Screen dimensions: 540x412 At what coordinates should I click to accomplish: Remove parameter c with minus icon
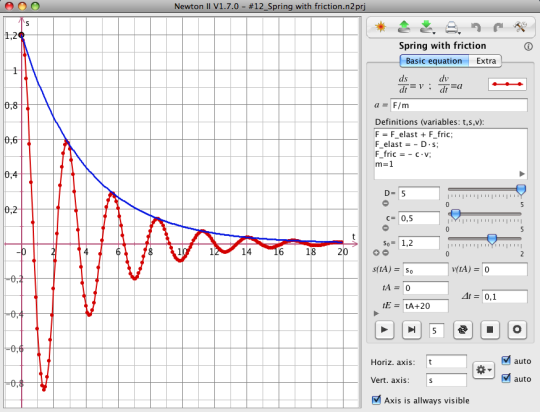click(386, 228)
